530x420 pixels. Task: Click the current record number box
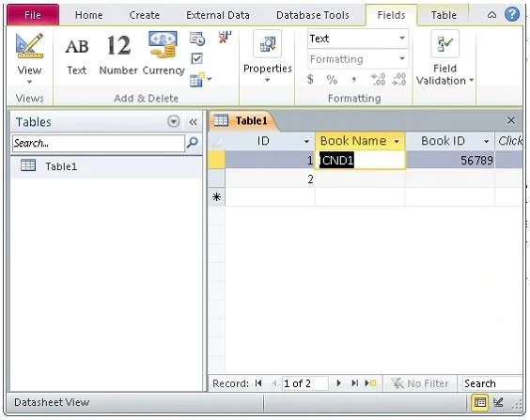pyautogui.click(x=305, y=383)
